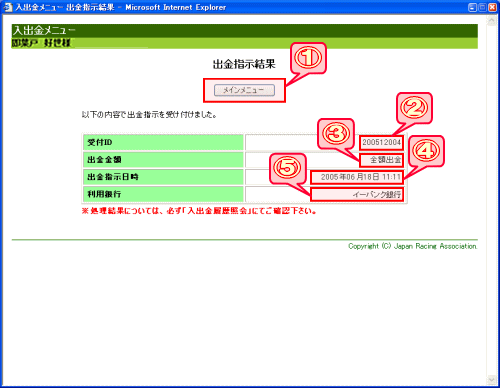Select the 受付ID value 200512004

click(381, 142)
